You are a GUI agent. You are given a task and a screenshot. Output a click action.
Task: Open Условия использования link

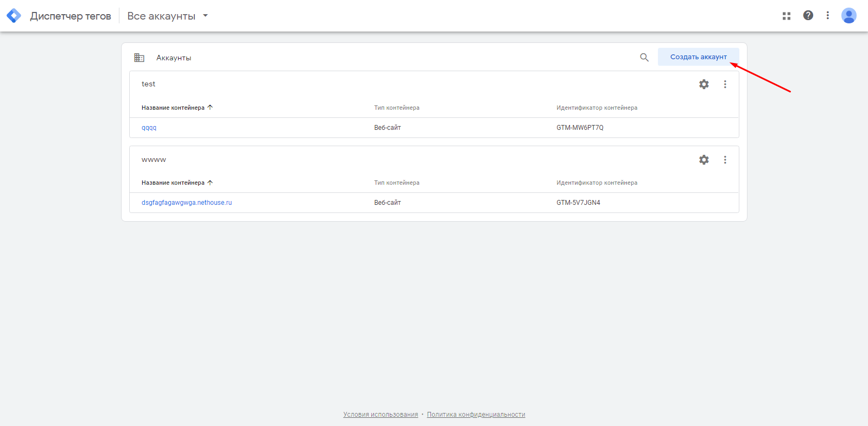tap(381, 415)
